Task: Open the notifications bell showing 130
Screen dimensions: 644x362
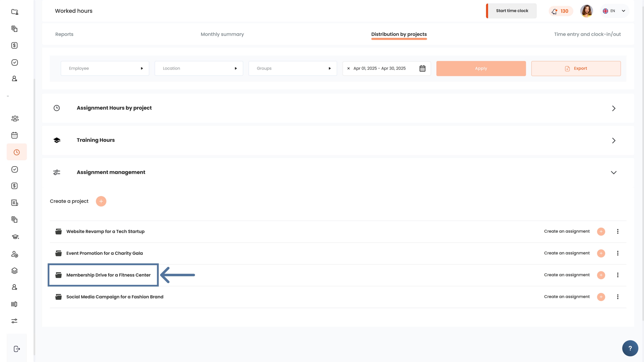Action: tap(560, 11)
